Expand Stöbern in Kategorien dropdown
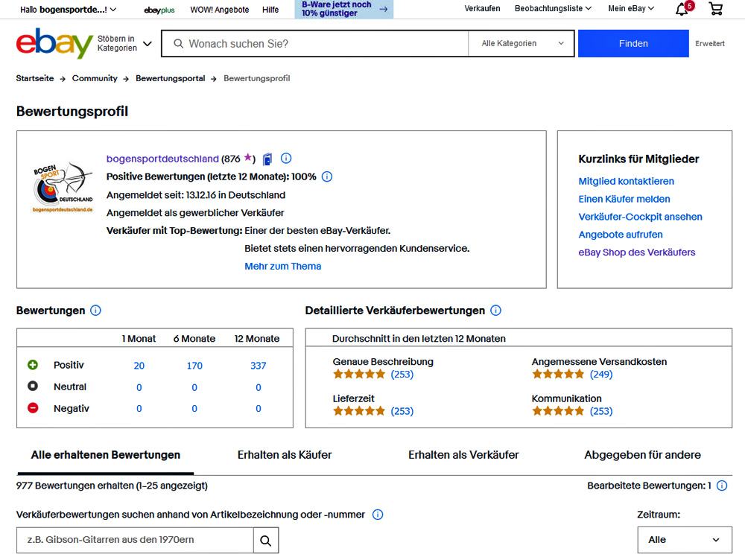 click(124, 43)
